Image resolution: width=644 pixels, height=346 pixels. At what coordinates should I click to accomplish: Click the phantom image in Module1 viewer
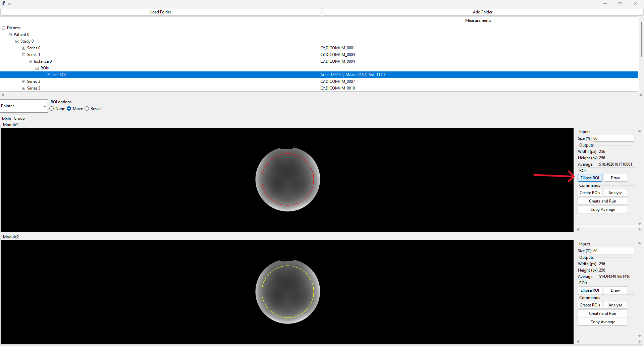tap(287, 179)
